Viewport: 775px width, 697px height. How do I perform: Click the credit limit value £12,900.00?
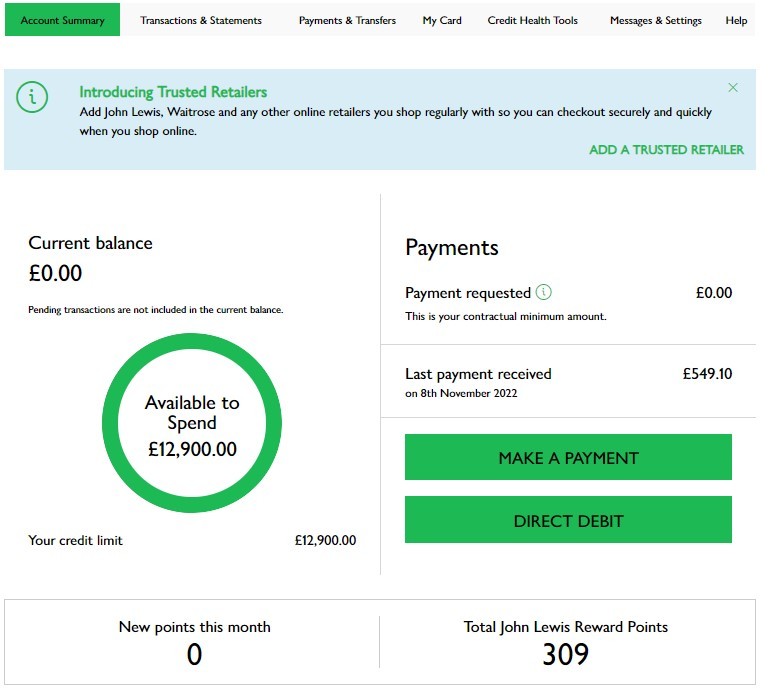(x=325, y=540)
